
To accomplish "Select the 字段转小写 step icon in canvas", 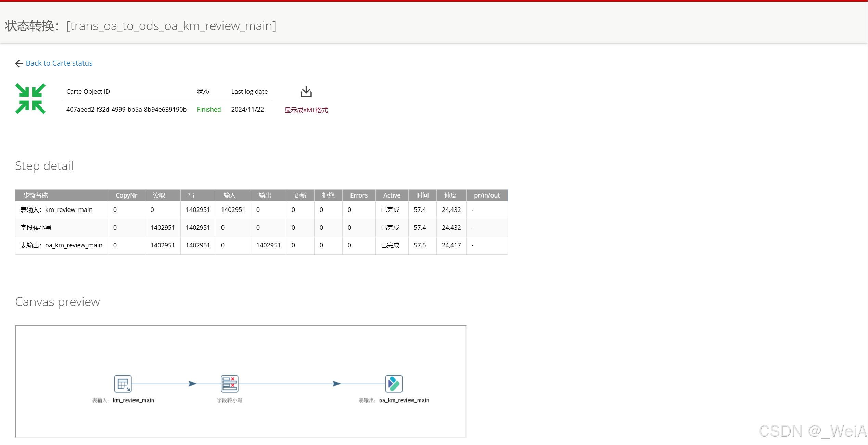I will pyautogui.click(x=229, y=384).
